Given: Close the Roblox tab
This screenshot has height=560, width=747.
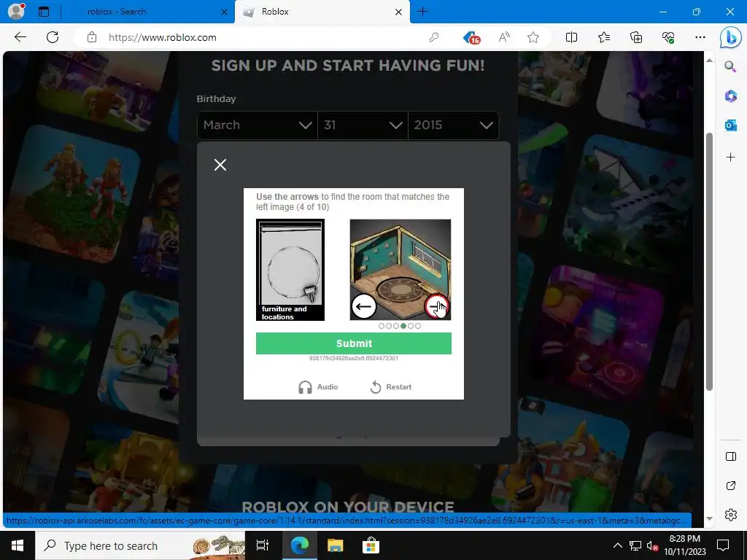Looking at the screenshot, I should [399, 12].
